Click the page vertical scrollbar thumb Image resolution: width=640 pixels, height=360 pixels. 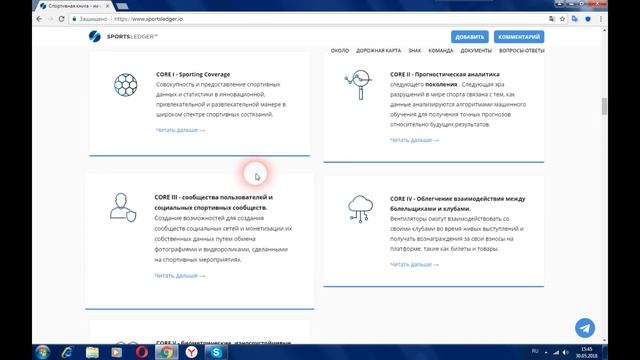pyautogui.click(x=604, y=107)
